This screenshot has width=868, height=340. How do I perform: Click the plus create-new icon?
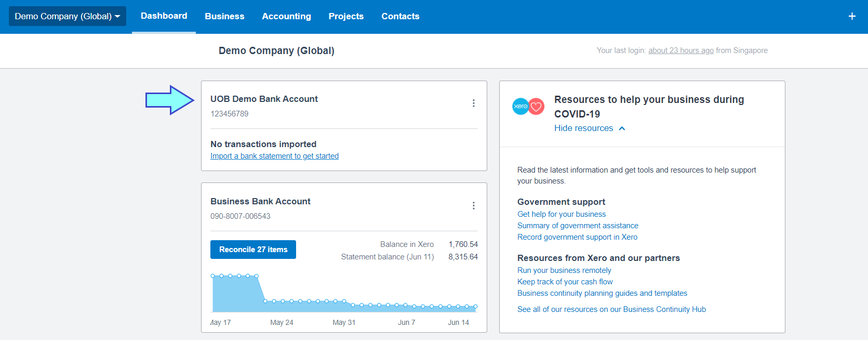(852, 16)
